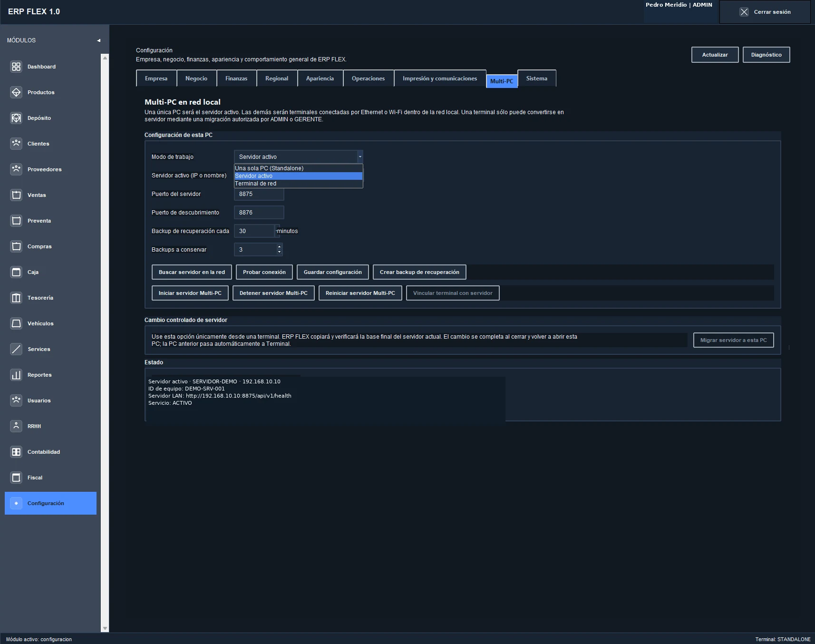This screenshot has width=815, height=644.
Task: Open the Tesorería module icon
Action: (x=16, y=298)
